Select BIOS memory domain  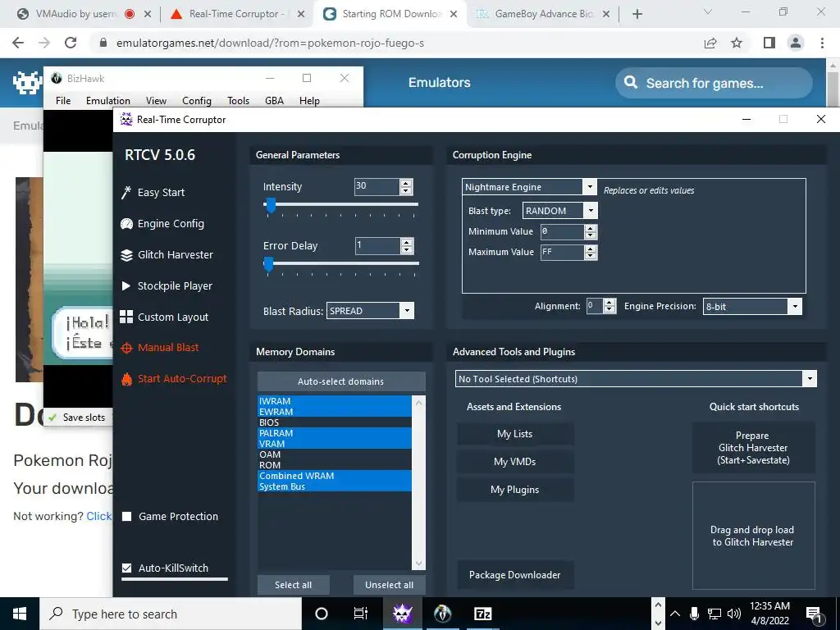(x=335, y=422)
